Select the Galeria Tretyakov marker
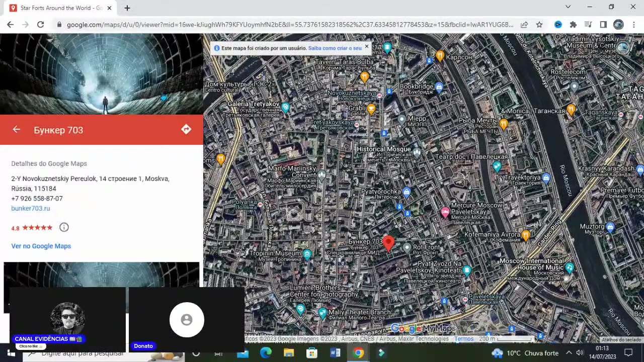The height and width of the screenshot is (362, 644). pyautogui.click(x=286, y=107)
